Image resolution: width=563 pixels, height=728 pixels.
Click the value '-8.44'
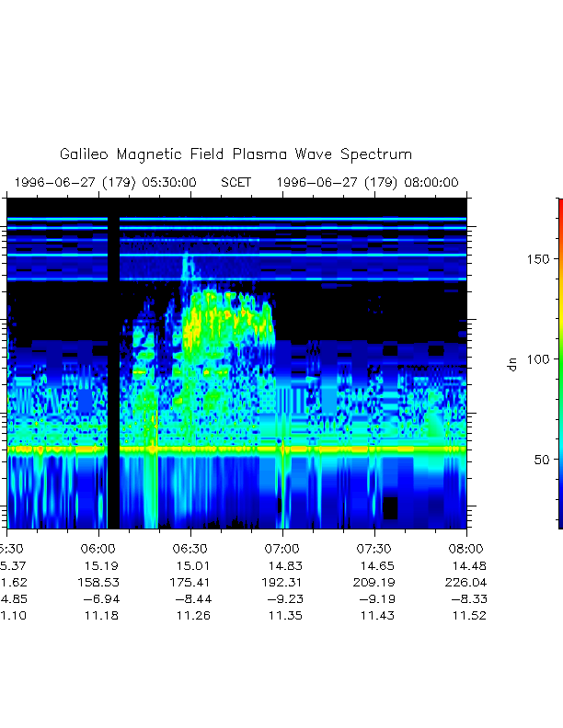[x=194, y=599]
